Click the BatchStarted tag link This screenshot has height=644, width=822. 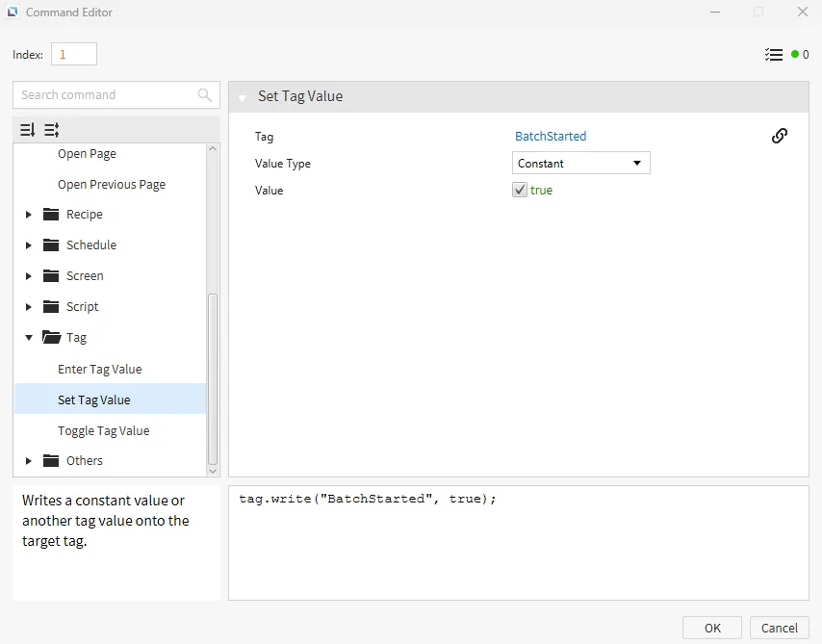pos(551,137)
